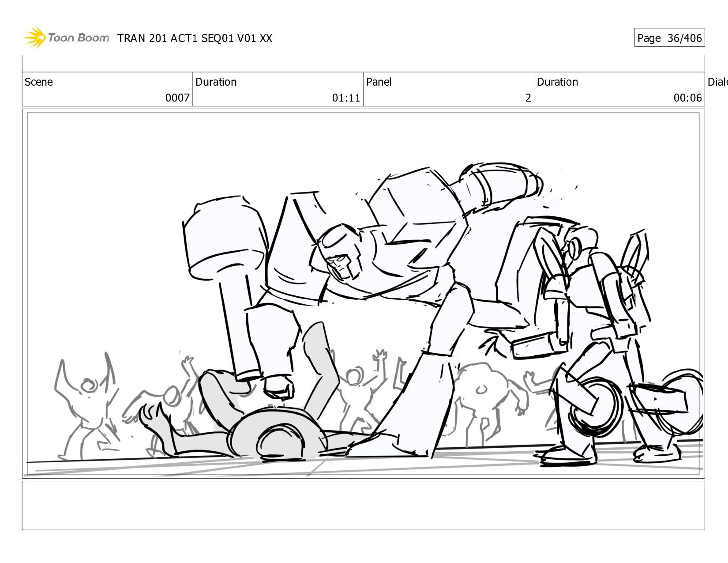Click the Toon Boom logo
The height and width of the screenshot is (563, 728).
[66, 38]
